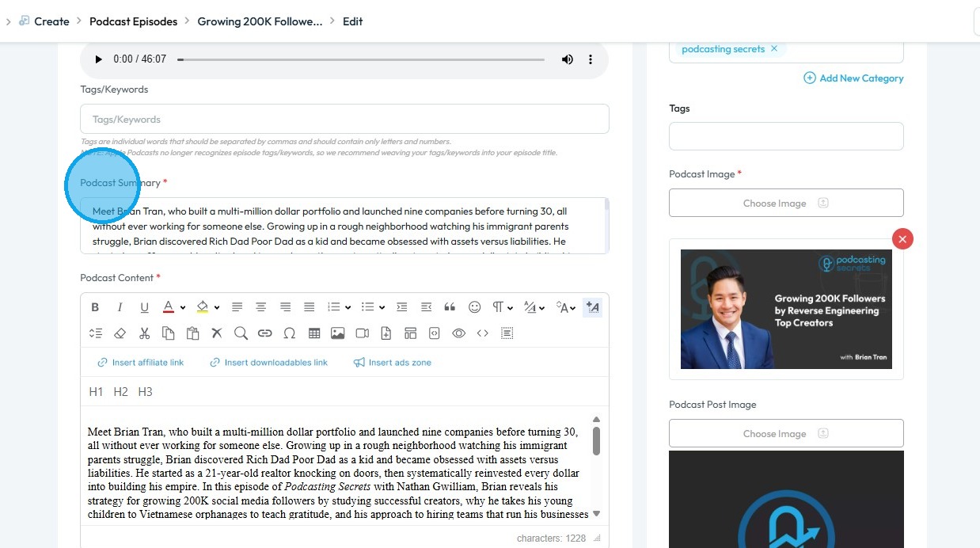
Task: Apply H3 heading
Action: pyautogui.click(x=145, y=392)
